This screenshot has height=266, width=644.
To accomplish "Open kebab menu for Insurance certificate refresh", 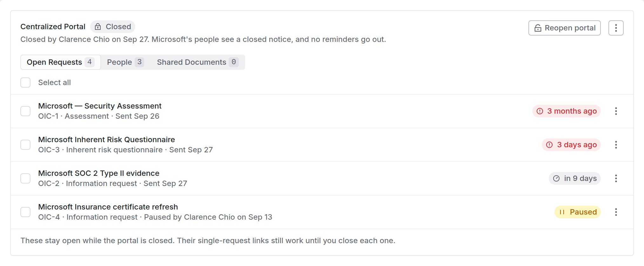I will (616, 212).
